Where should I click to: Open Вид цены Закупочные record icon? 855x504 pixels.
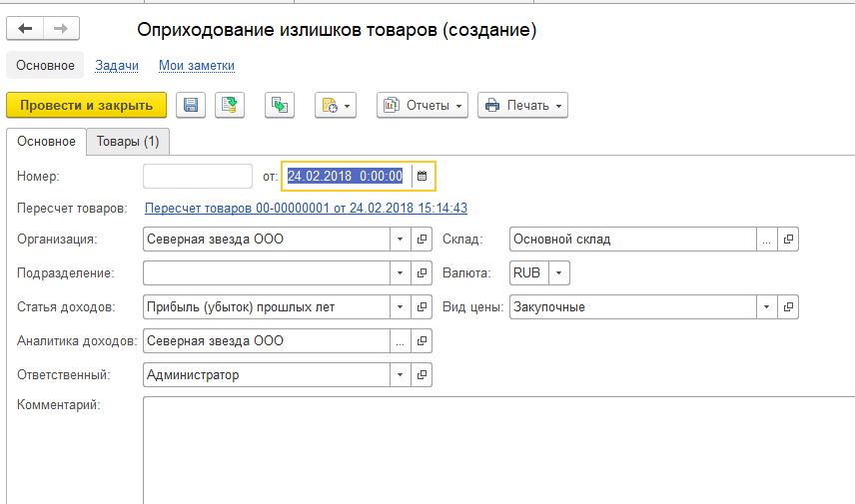pyautogui.click(x=788, y=306)
